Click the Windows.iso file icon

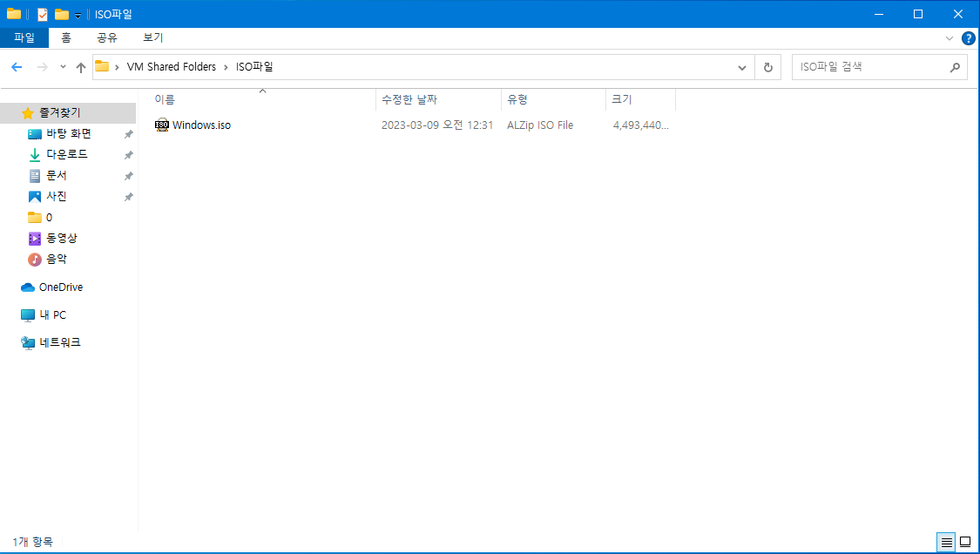[162, 125]
